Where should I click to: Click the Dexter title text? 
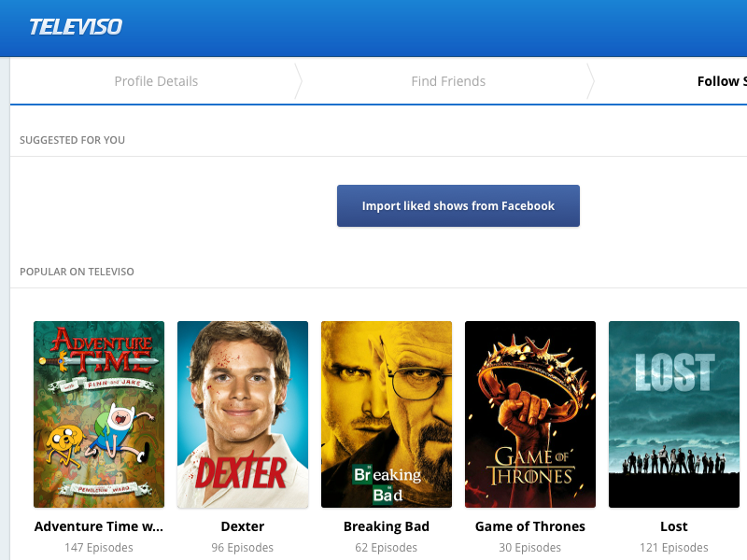(x=243, y=526)
